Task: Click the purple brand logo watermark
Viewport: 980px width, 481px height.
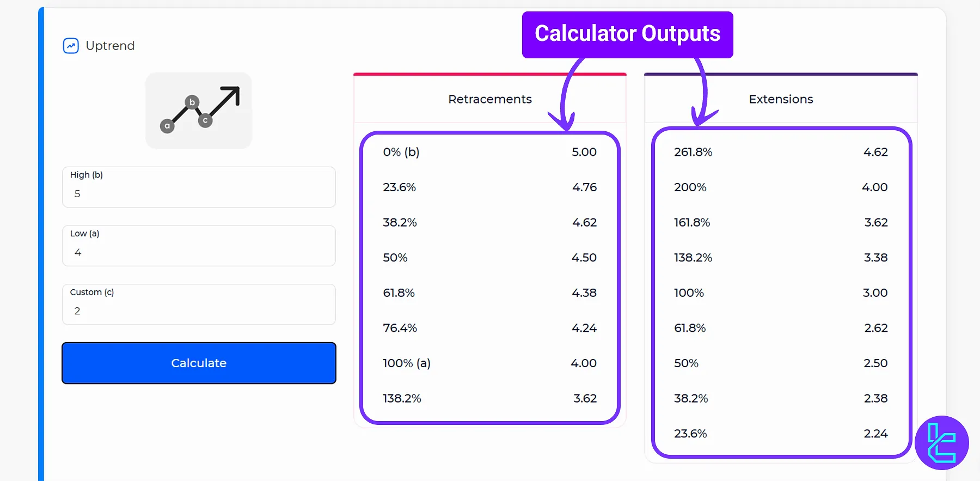Action: (x=941, y=443)
